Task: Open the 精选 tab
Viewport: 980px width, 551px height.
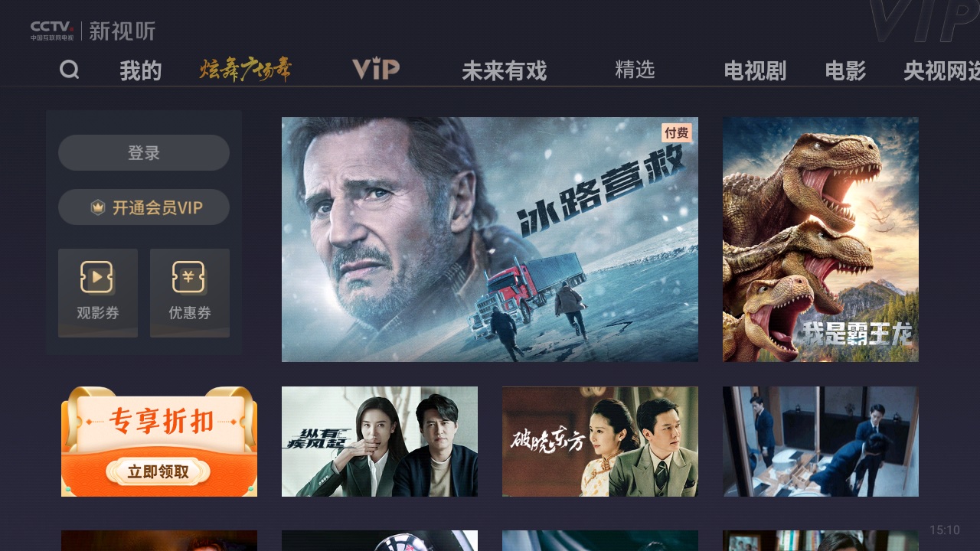Action: pos(635,70)
